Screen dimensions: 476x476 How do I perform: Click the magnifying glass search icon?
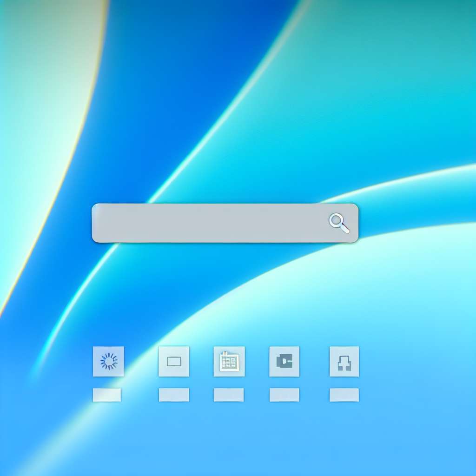point(338,222)
